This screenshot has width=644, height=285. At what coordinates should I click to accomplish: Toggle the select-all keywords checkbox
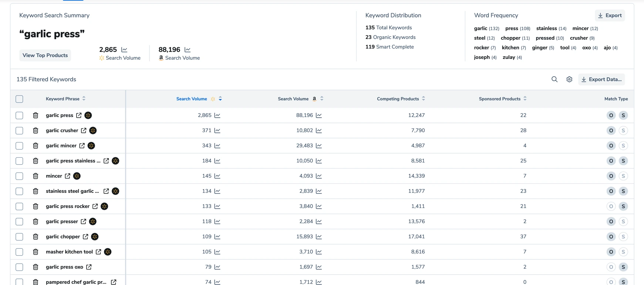19,99
